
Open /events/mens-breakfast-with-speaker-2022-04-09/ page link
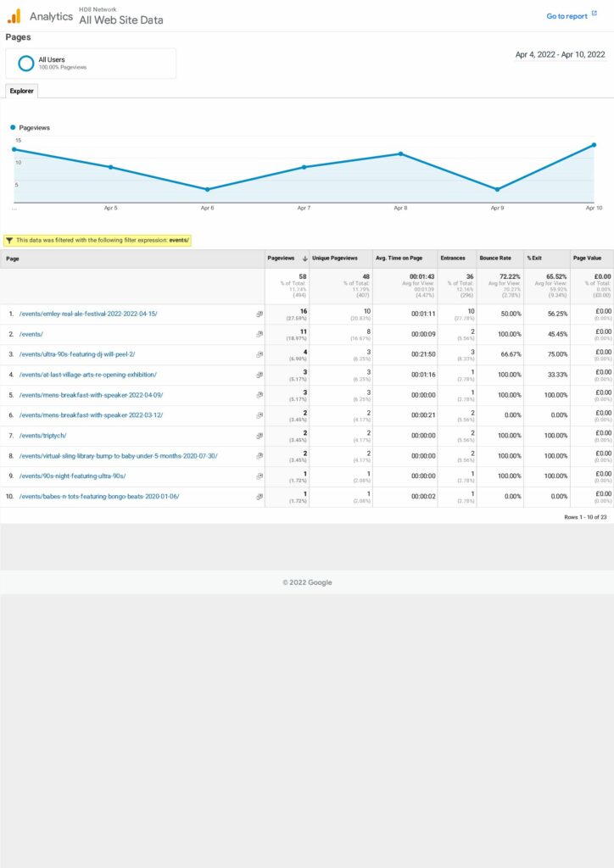tap(91, 395)
